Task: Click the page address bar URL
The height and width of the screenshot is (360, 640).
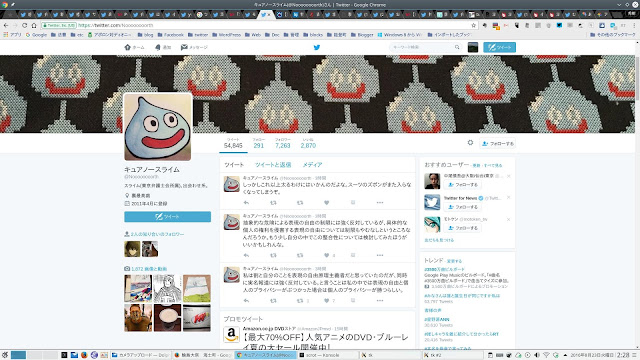Action: tap(116, 25)
